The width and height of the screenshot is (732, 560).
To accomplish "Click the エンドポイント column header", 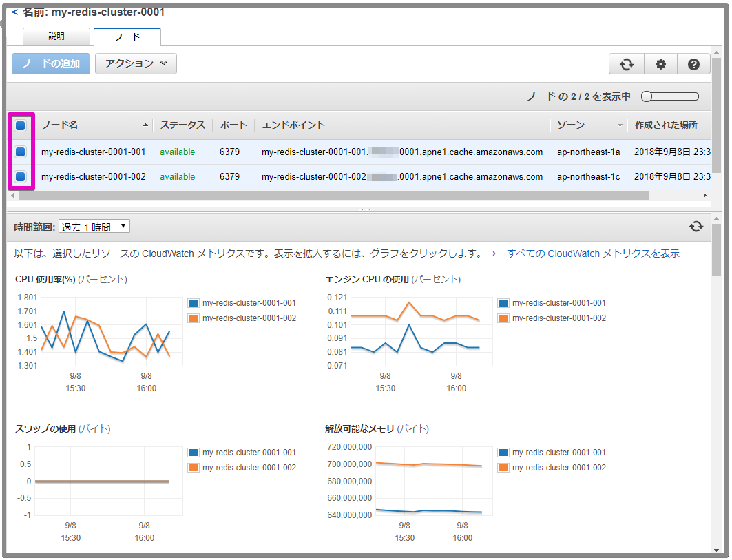I will tap(293, 125).
